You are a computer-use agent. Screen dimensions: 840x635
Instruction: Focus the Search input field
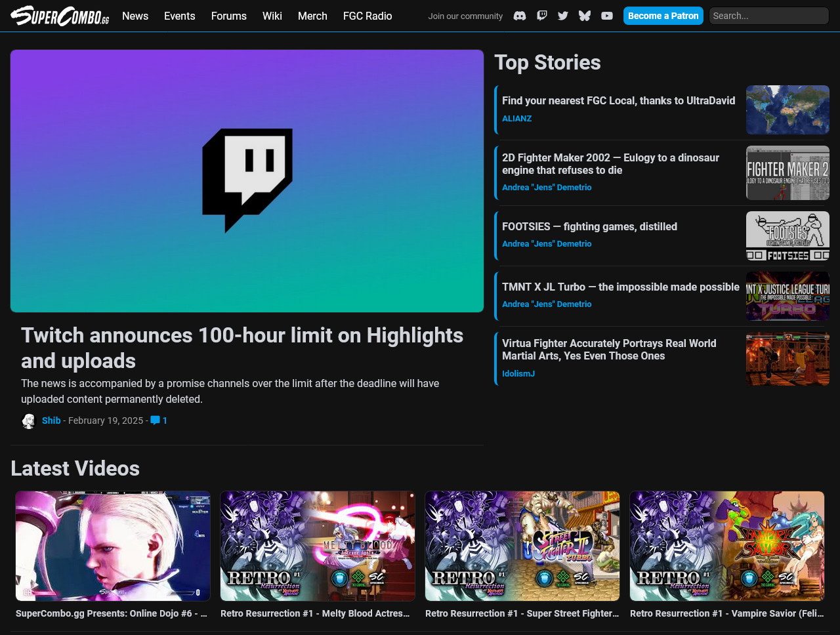(x=769, y=16)
